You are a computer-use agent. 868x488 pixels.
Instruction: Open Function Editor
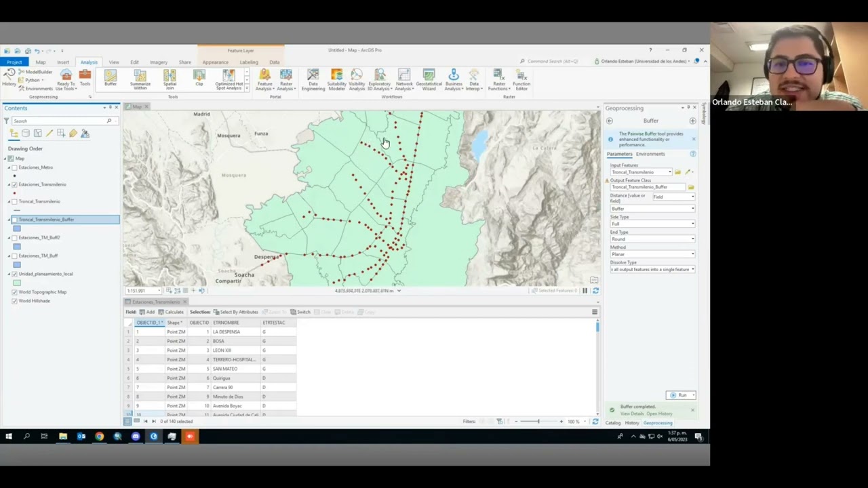coord(521,80)
